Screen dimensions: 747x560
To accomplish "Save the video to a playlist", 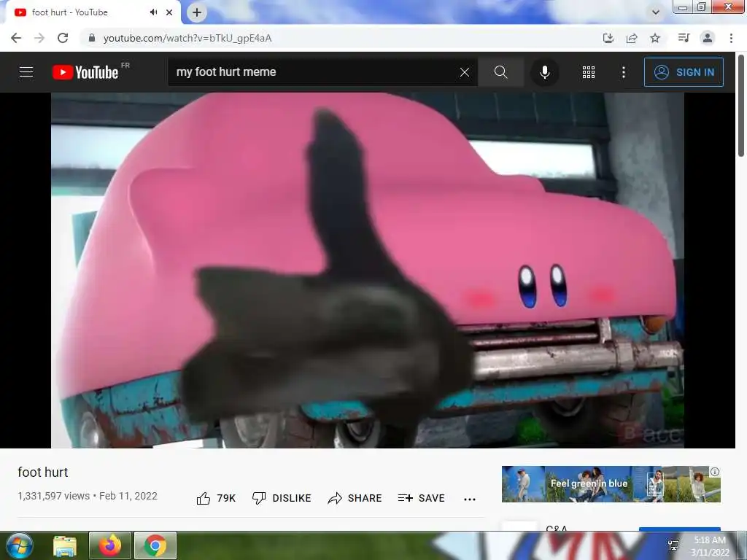I will pos(421,498).
